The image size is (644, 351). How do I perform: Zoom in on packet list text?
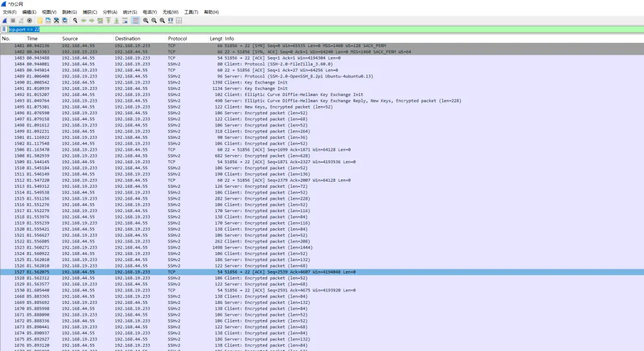[145, 20]
